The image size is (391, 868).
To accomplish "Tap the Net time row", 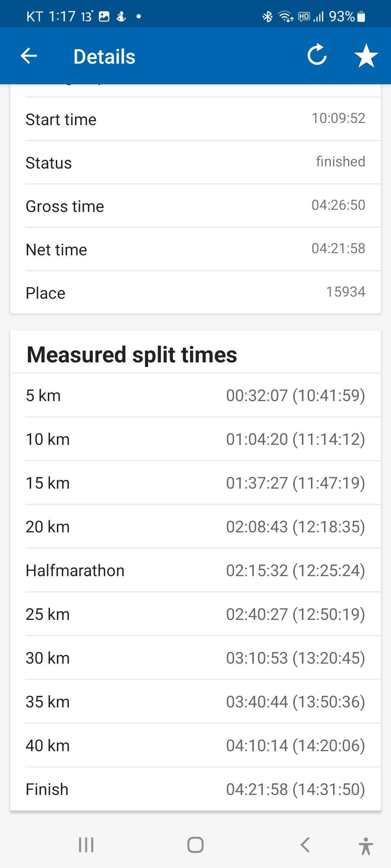I will 195,250.
